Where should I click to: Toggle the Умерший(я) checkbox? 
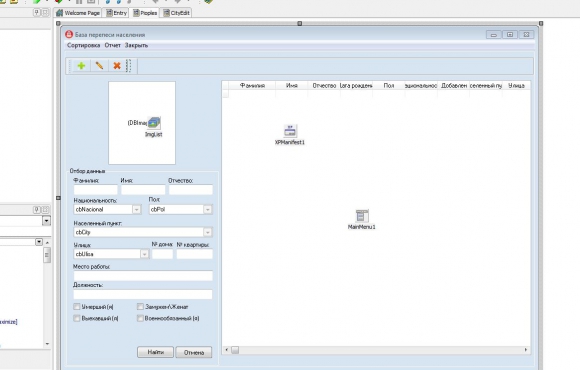point(77,307)
